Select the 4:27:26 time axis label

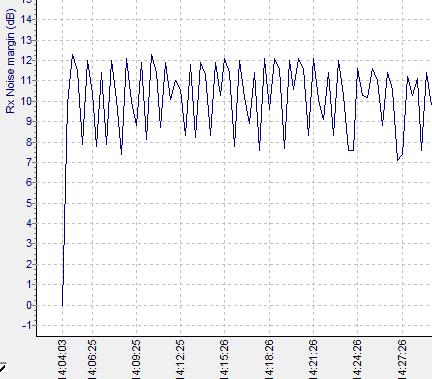pos(402,359)
